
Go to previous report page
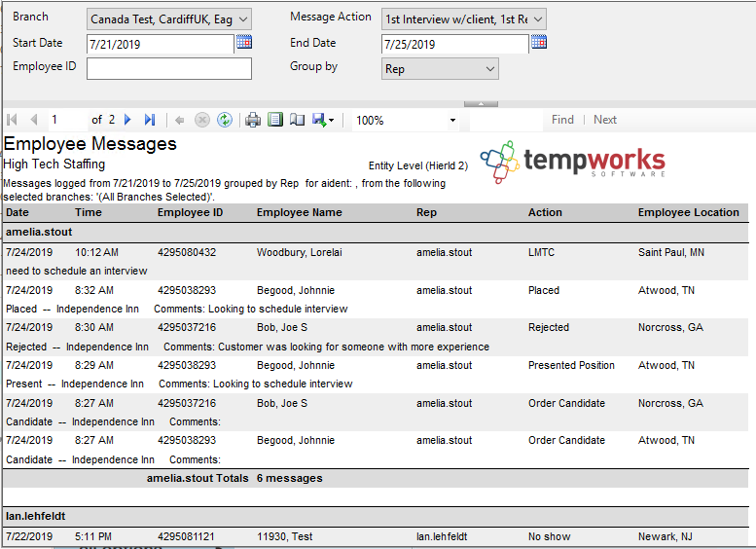[34, 120]
